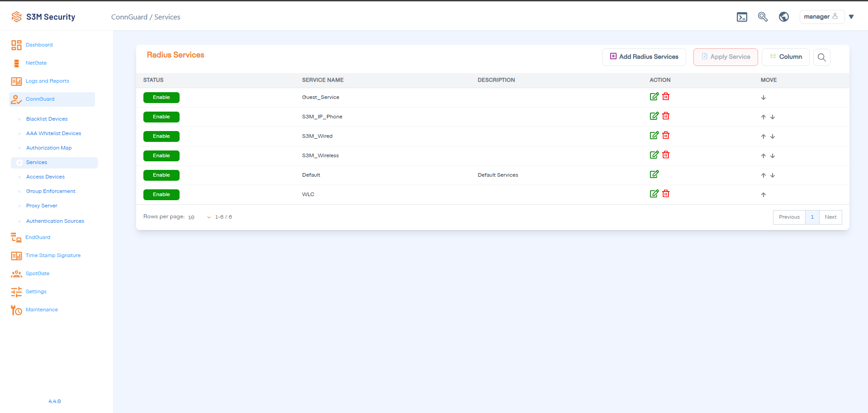Select Services in the sidebar
This screenshot has height=413, width=868.
pyautogui.click(x=54, y=163)
